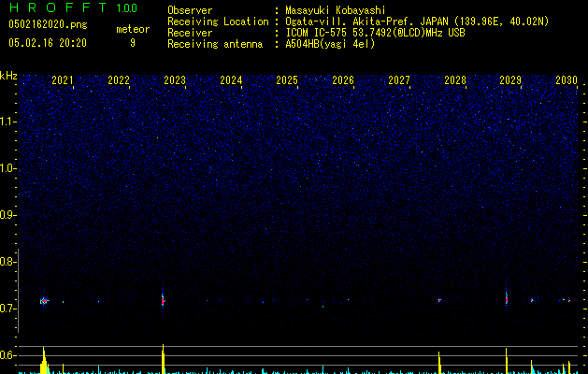The image size is (588, 374).
Task: Click the 2025 time axis label
Action: 287,79
